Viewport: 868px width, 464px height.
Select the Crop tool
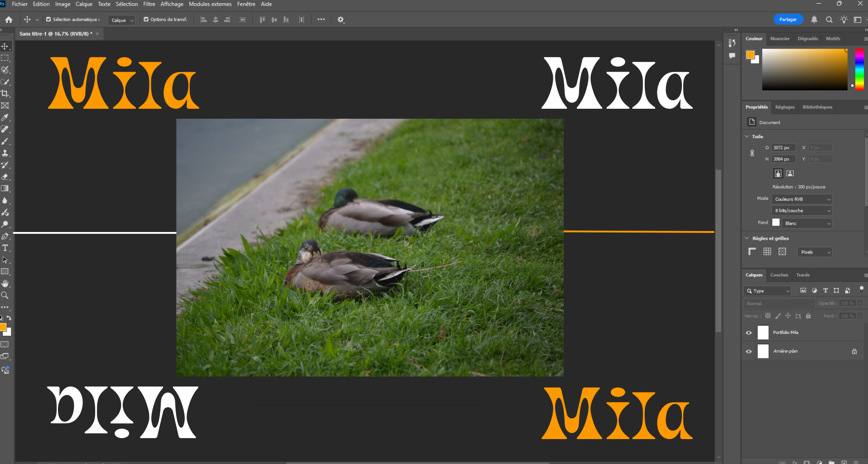(x=5, y=94)
